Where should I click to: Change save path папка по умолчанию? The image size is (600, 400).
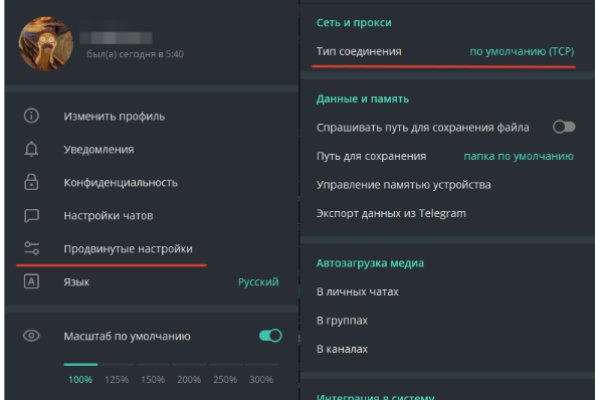click(518, 156)
